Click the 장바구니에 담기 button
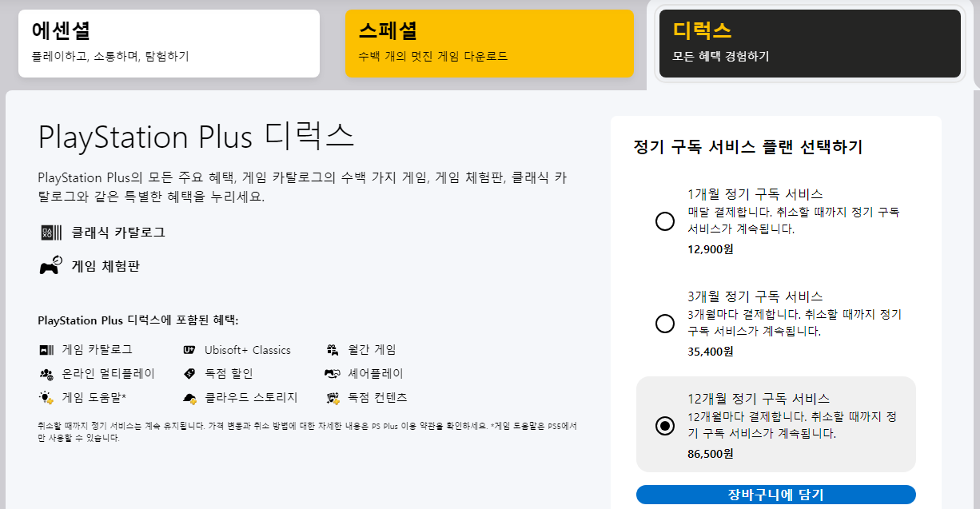The width and height of the screenshot is (980, 509). [x=775, y=495]
